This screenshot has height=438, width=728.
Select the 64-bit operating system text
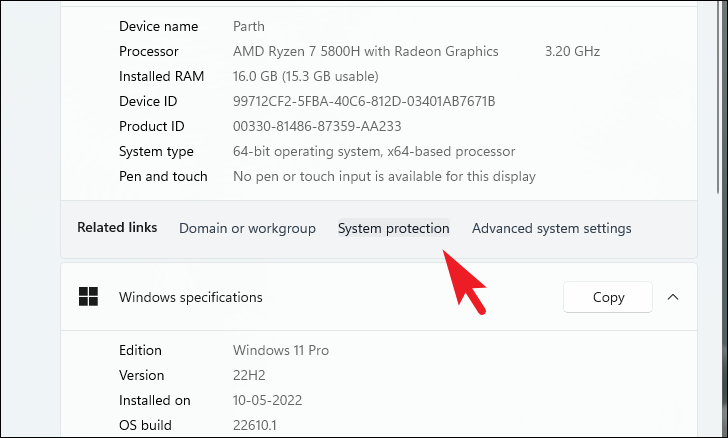click(x=374, y=151)
